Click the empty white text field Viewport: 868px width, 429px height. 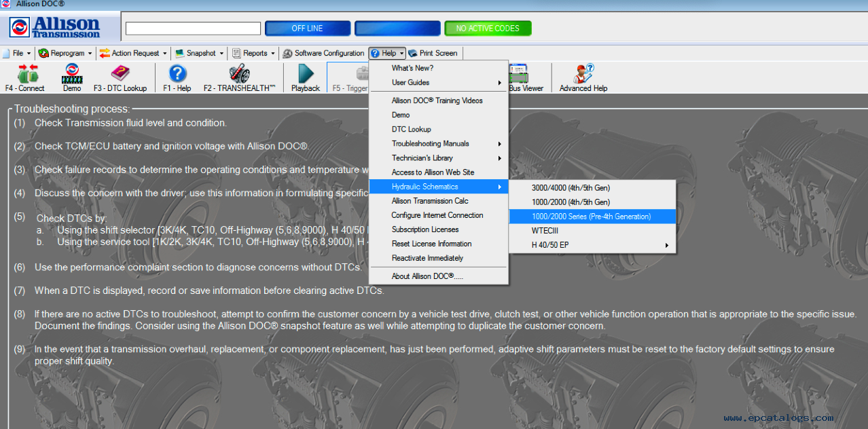coord(194,29)
